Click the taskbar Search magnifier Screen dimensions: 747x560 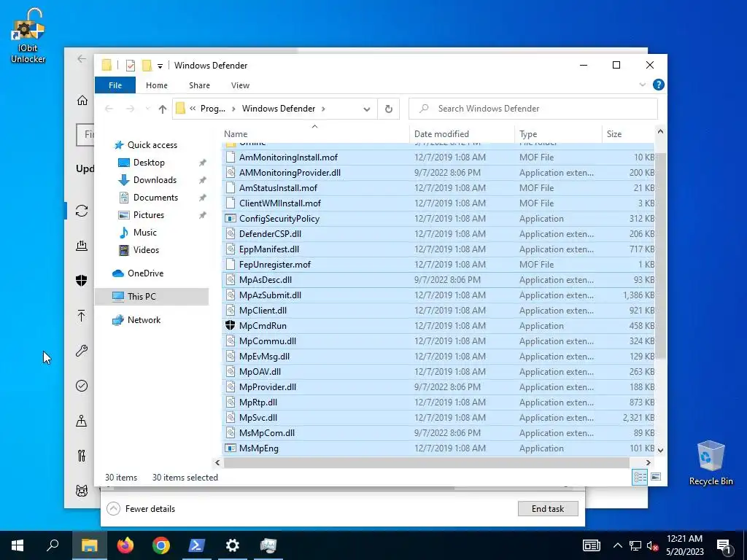point(53,545)
